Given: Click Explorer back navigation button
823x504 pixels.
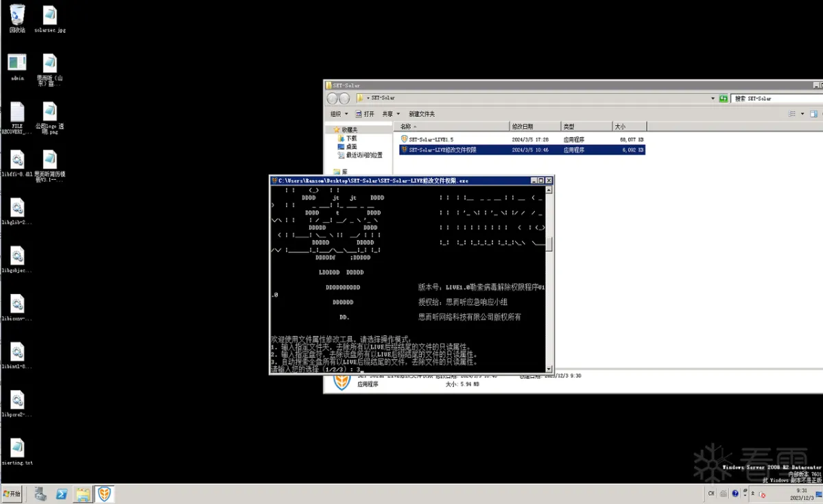Looking at the screenshot, I should 333,98.
